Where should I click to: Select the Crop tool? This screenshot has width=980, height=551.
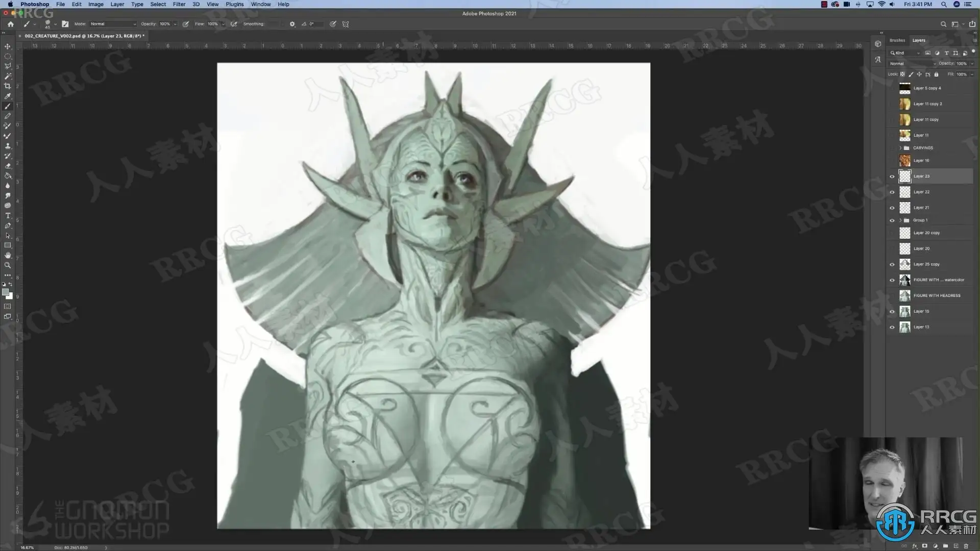(x=8, y=86)
